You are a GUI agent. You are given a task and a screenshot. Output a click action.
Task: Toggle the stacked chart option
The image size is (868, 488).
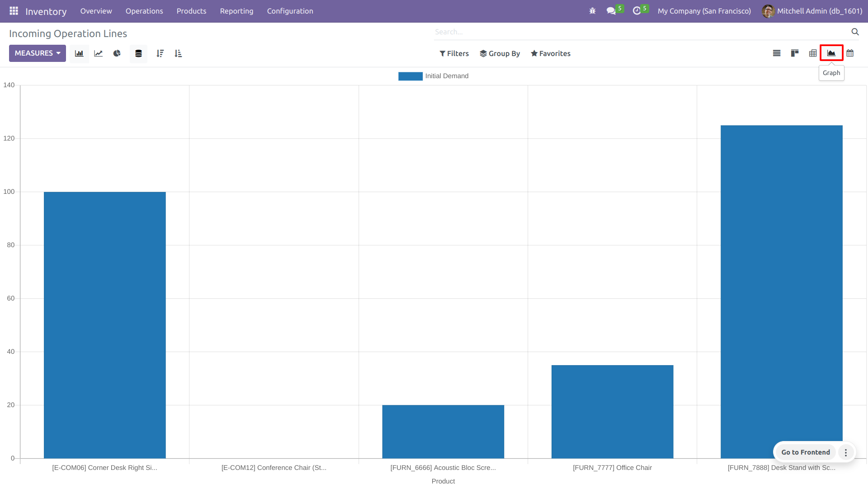tap(138, 53)
